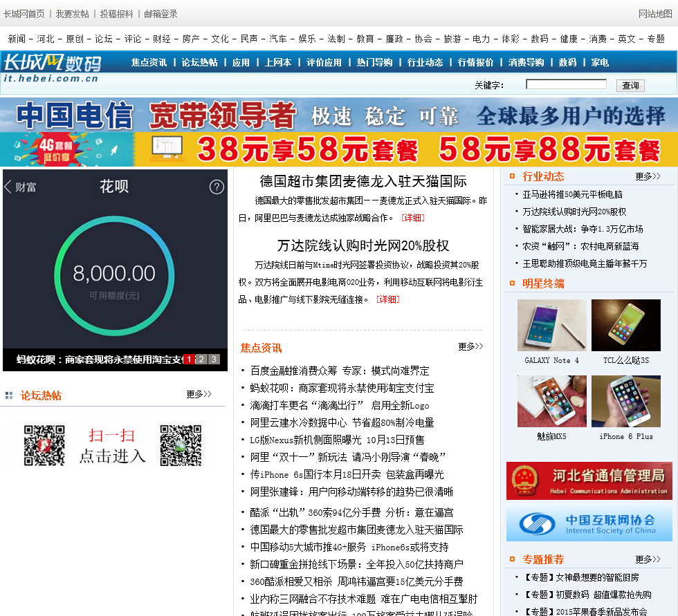
Task: Open 焦点资讯 in the blue nav bar
Action: coord(149,62)
